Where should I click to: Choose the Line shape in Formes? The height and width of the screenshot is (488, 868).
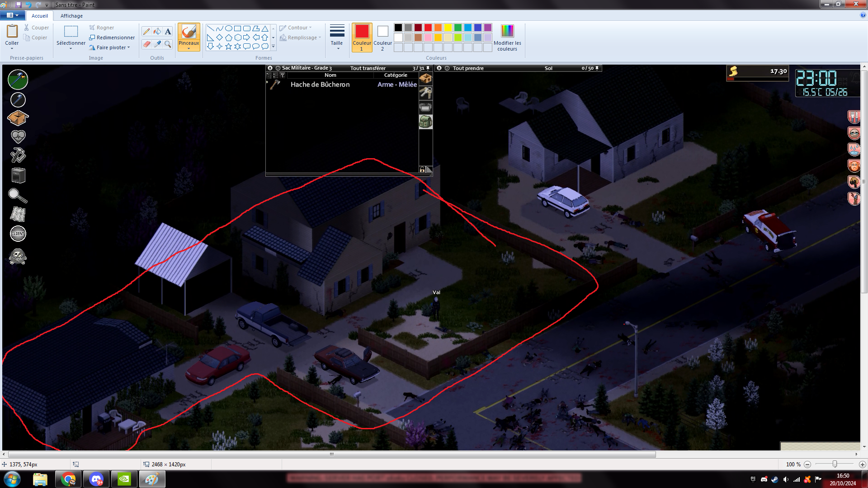click(x=210, y=28)
